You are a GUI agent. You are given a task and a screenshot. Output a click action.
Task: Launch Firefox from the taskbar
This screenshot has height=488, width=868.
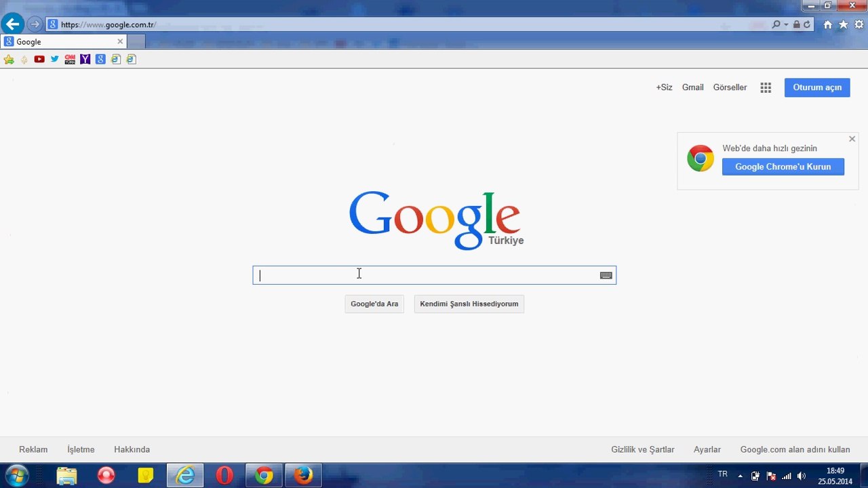(x=303, y=476)
